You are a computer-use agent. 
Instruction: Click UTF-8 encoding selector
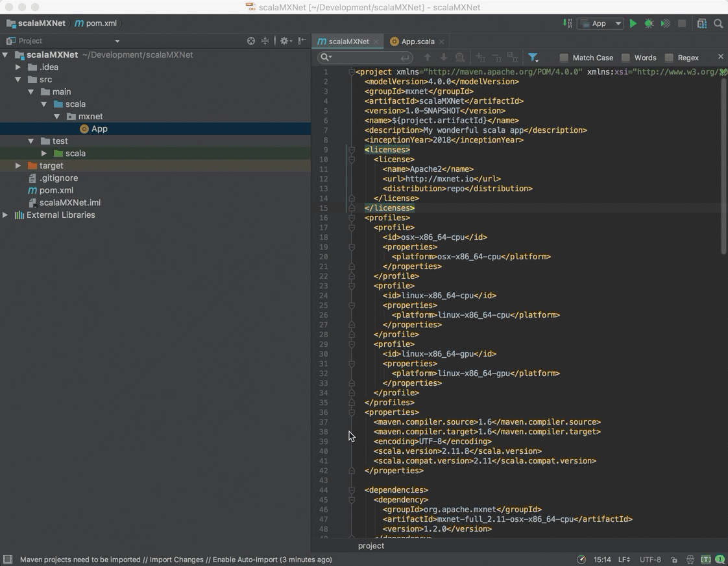(x=650, y=560)
